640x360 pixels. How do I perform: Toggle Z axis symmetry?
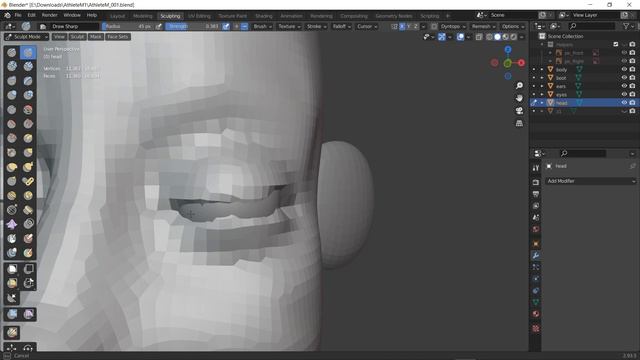[x=416, y=26]
